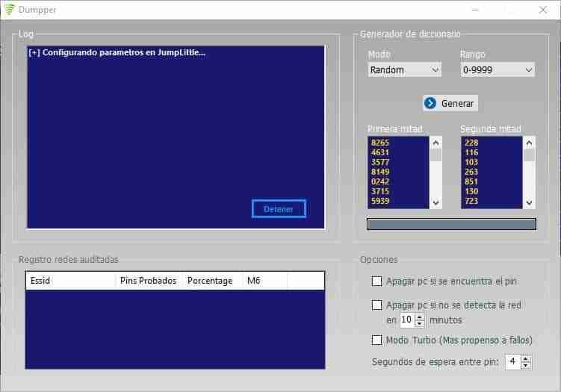Sort by Pins Probados column header
Viewport: 561px width, 392px height.
click(x=149, y=281)
